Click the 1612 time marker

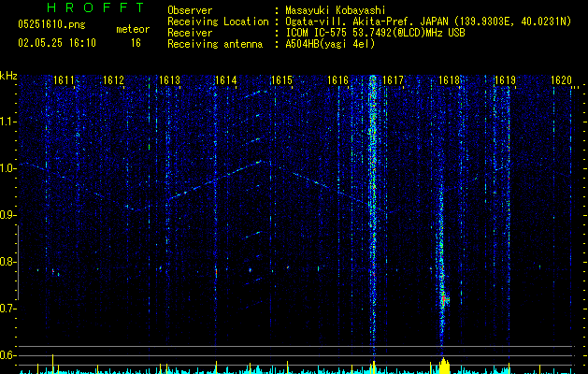pos(113,80)
